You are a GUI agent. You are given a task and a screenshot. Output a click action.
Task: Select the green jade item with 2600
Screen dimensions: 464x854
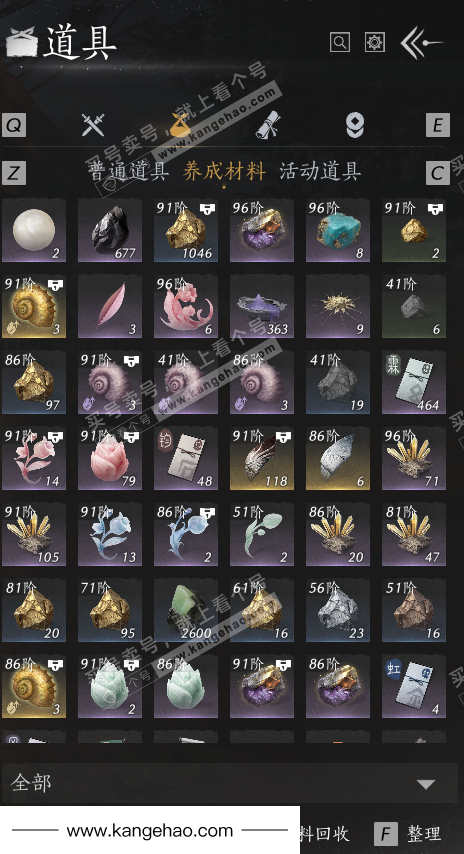(186, 610)
